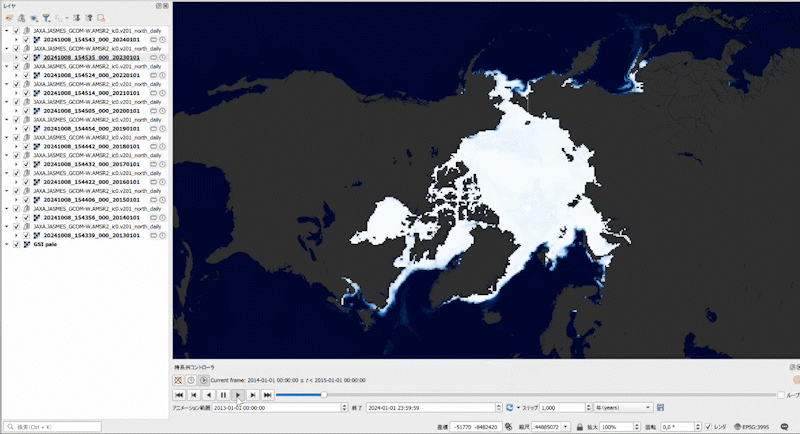The width and height of the screenshot is (800, 434).
Task: Click the Expand All layers icon
Action: (x=77, y=18)
